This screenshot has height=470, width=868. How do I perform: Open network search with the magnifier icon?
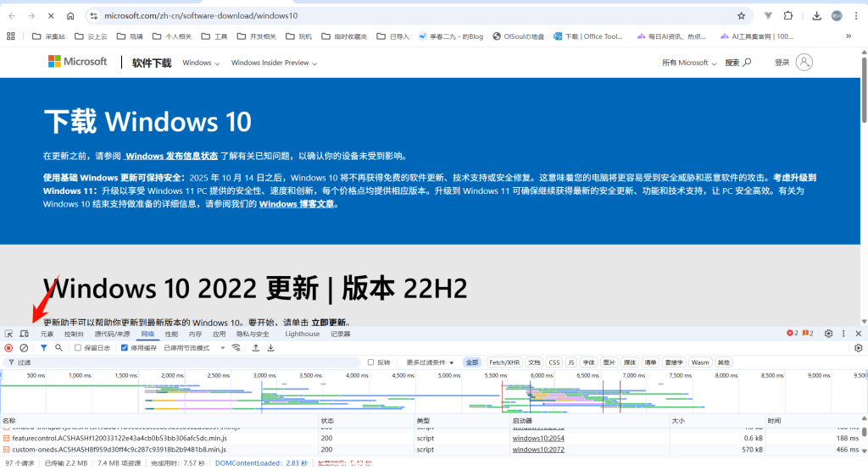click(58, 348)
